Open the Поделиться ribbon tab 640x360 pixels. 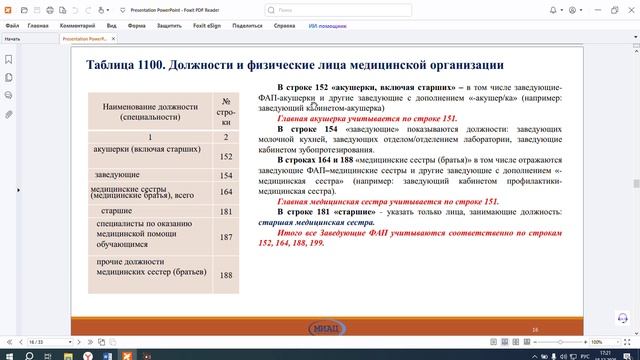(x=247, y=26)
